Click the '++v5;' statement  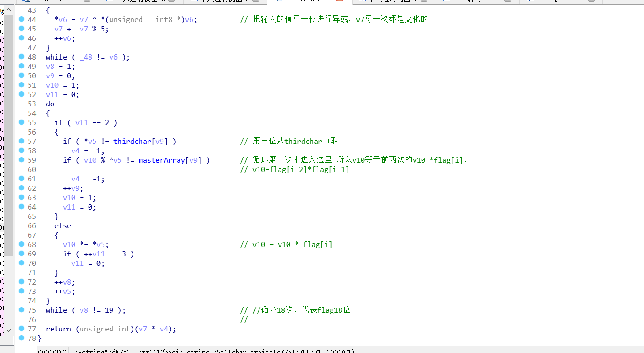tap(65, 291)
